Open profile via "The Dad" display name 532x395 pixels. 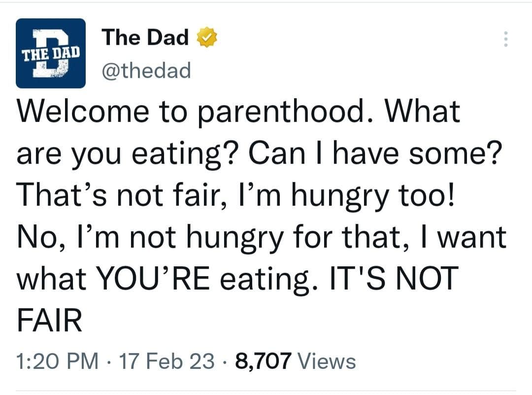point(145,37)
